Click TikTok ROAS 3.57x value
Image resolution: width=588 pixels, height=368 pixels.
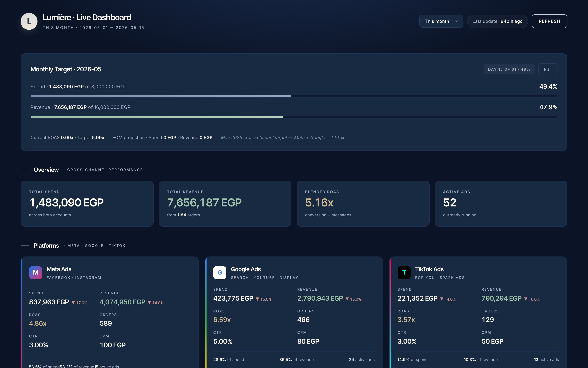406,320
